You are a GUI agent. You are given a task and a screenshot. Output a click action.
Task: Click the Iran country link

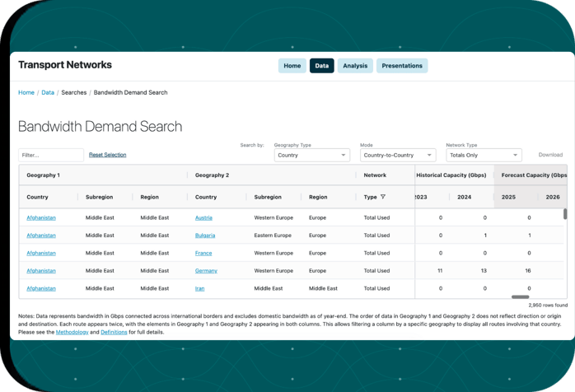click(199, 288)
